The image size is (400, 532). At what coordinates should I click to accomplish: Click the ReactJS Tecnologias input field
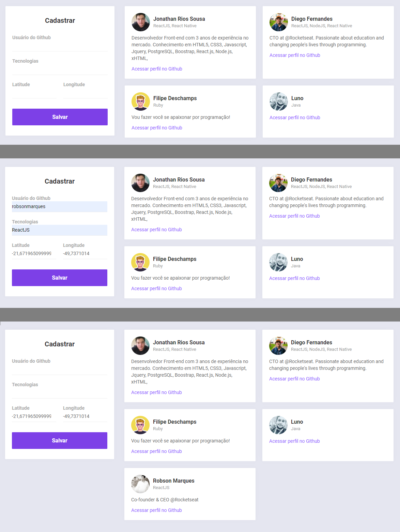[59, 230]
